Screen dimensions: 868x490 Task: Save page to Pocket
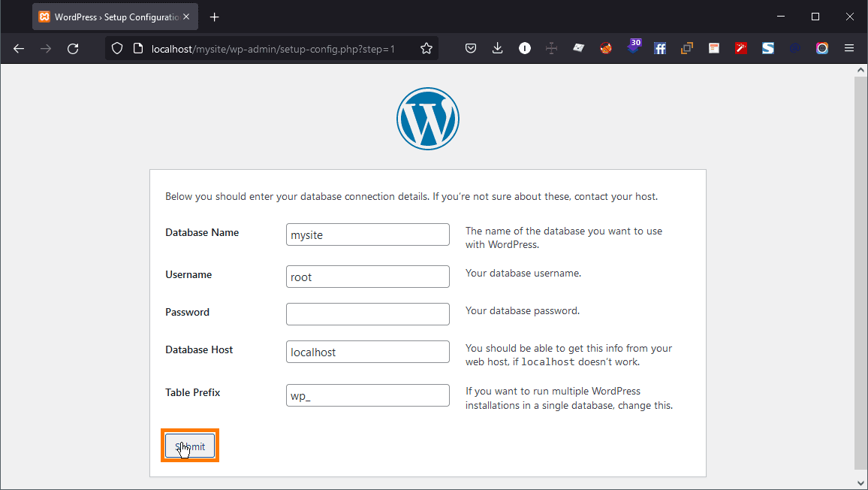coord(471,49)
